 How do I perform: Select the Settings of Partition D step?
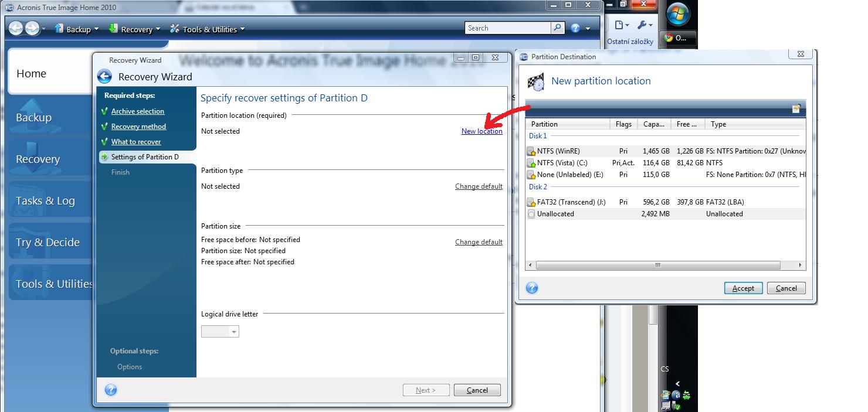(147, 157)
